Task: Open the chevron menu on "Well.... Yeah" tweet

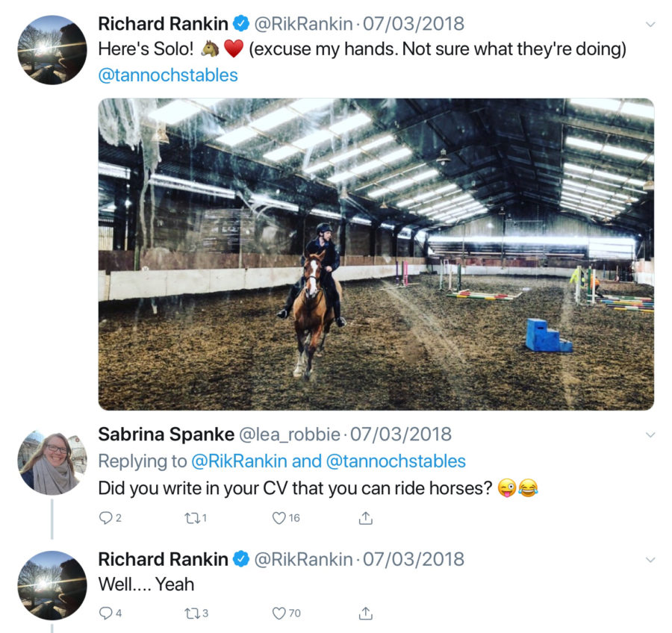Action: pyautogui.click(x=650, y=560)
